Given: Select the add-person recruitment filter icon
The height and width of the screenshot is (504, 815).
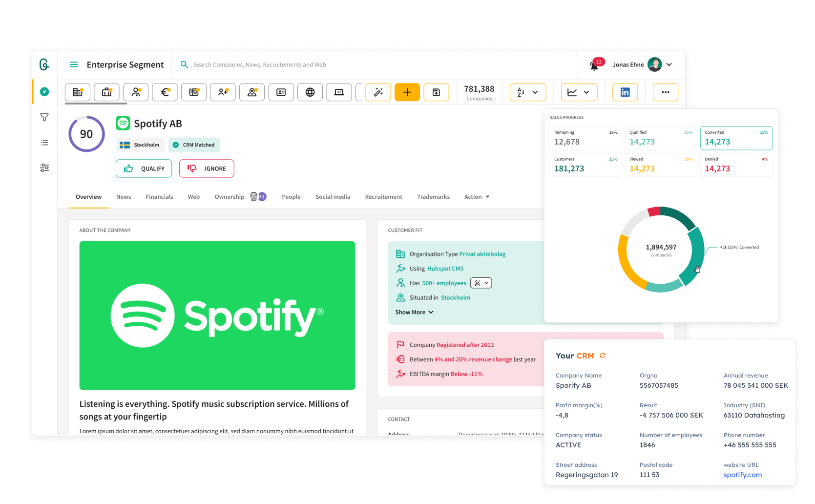Looking at the screenshot, I should click(x=223, y=92).
